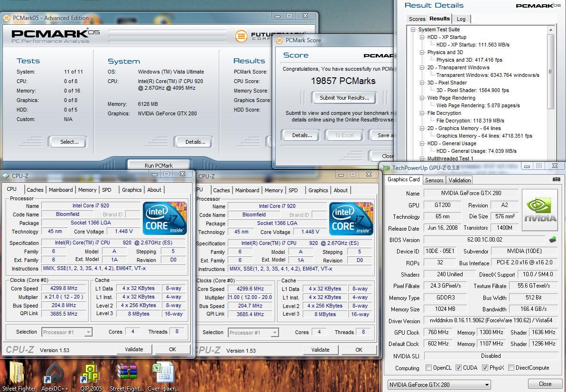The image size is (566, 392).
Task: Open Processor #1 dropdown in left CPU-Z
Action: [x=67, y=332]
